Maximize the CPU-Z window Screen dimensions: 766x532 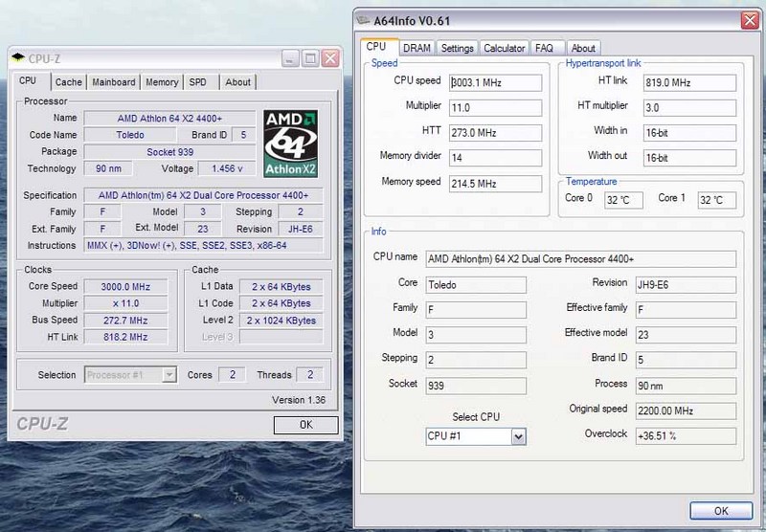[310, 58]
